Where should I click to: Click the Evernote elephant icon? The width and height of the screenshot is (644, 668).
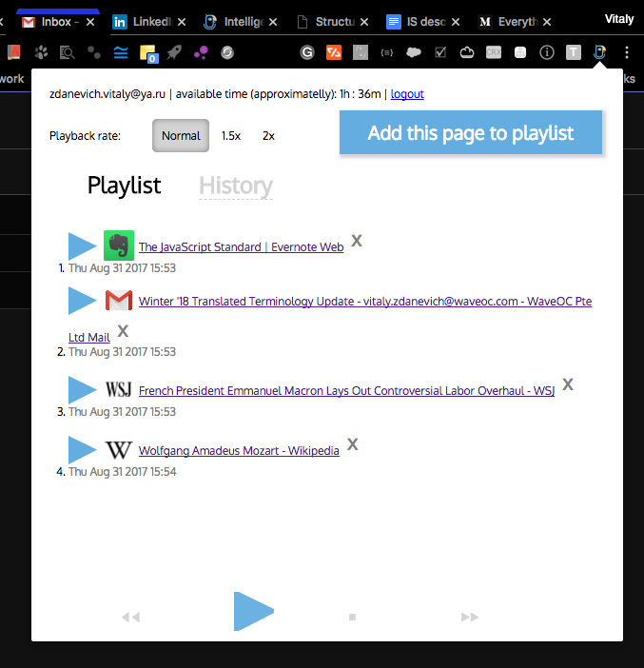[119, 246]
